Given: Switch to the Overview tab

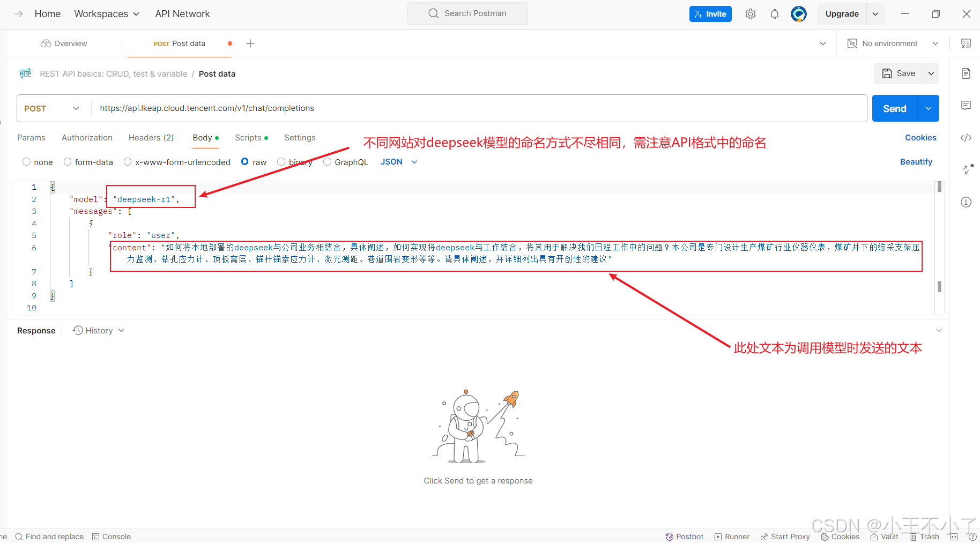Looking at the screenshot, I should (x=64, y=43).
